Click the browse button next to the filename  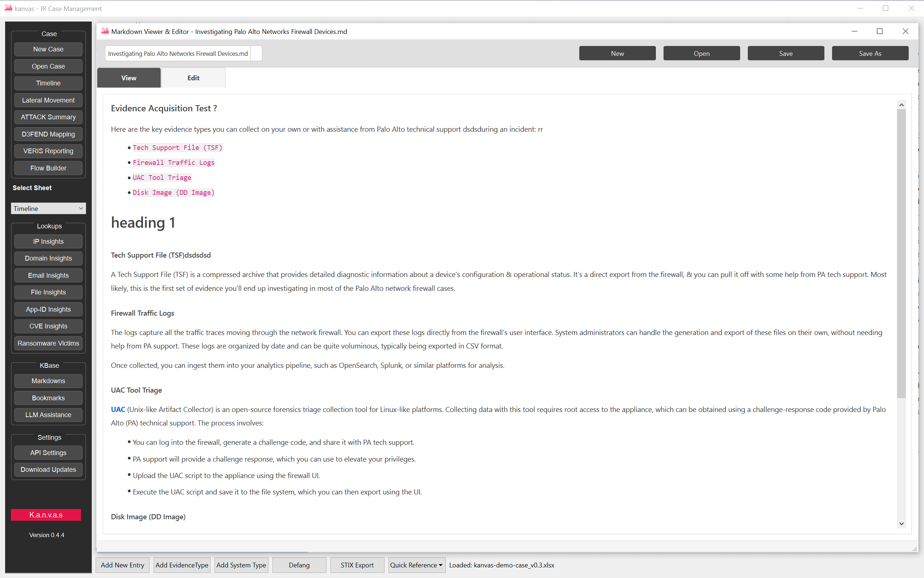256,53
